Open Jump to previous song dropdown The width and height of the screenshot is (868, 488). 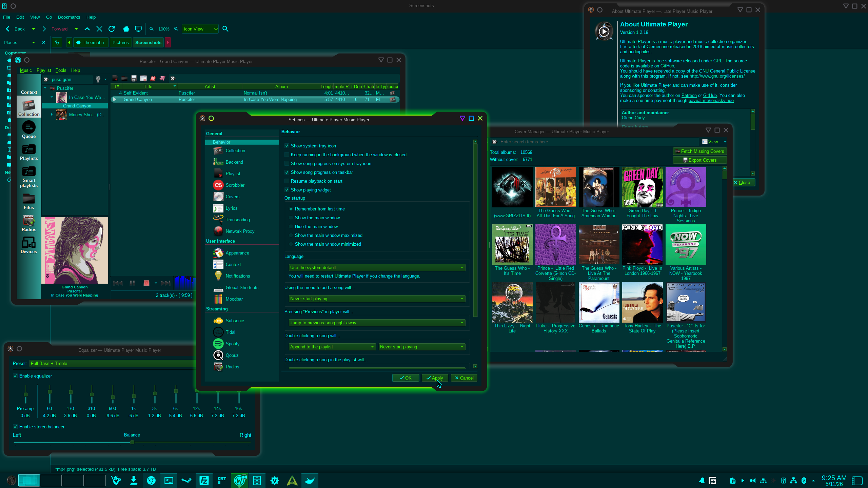coord(377,323)
